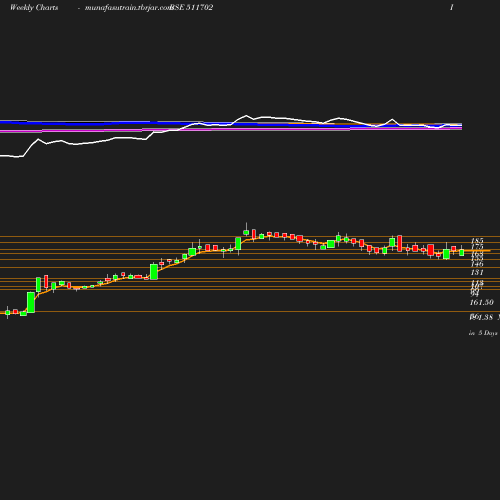Click the "161.50" price value

[482, 302]
